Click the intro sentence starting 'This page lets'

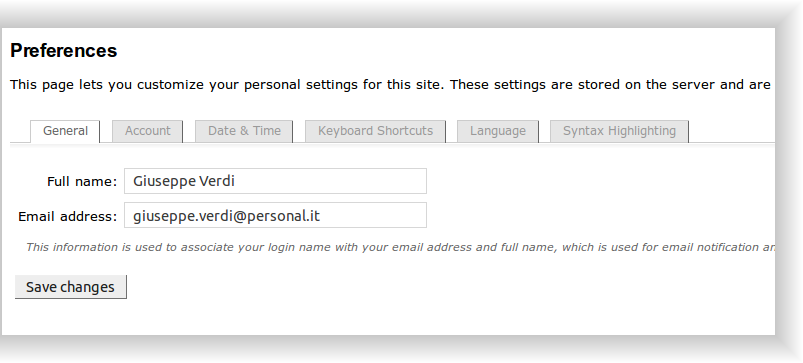coord(390,84)
